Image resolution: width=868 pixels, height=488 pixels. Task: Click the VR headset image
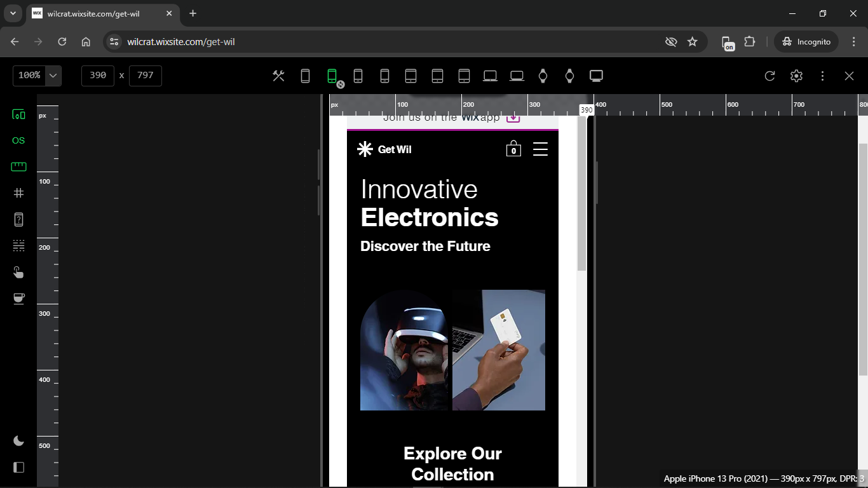click(404, 350)
